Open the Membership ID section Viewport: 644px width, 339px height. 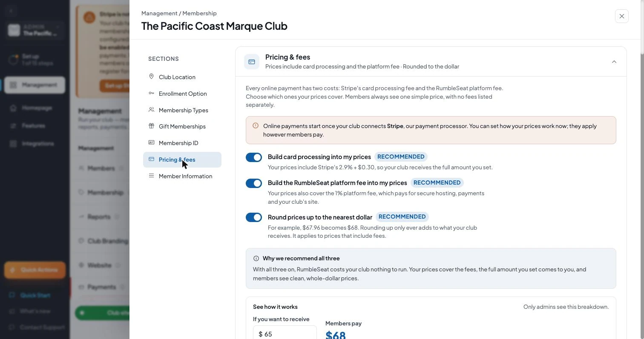tap(182, 143)
